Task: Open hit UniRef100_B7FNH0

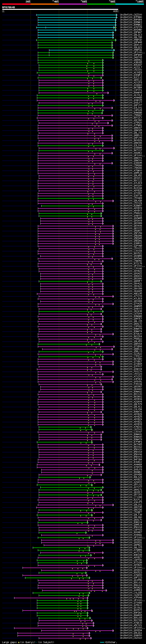Action: coord(131,17)
